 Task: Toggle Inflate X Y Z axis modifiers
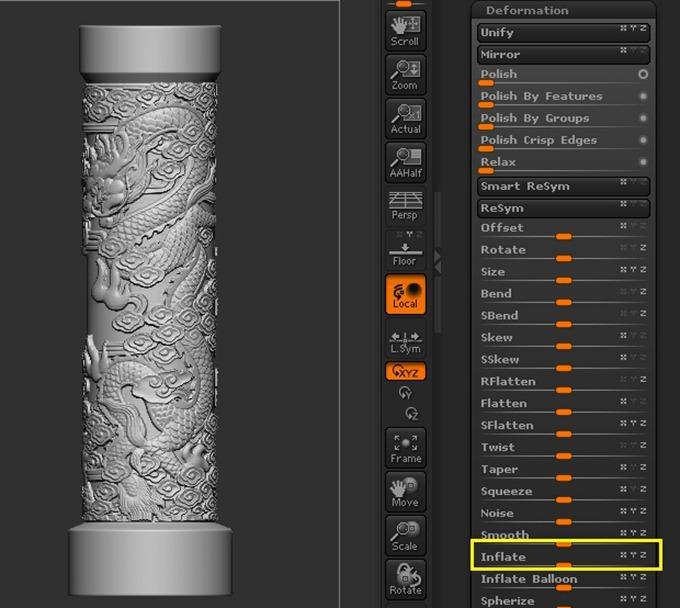(633, 555)
